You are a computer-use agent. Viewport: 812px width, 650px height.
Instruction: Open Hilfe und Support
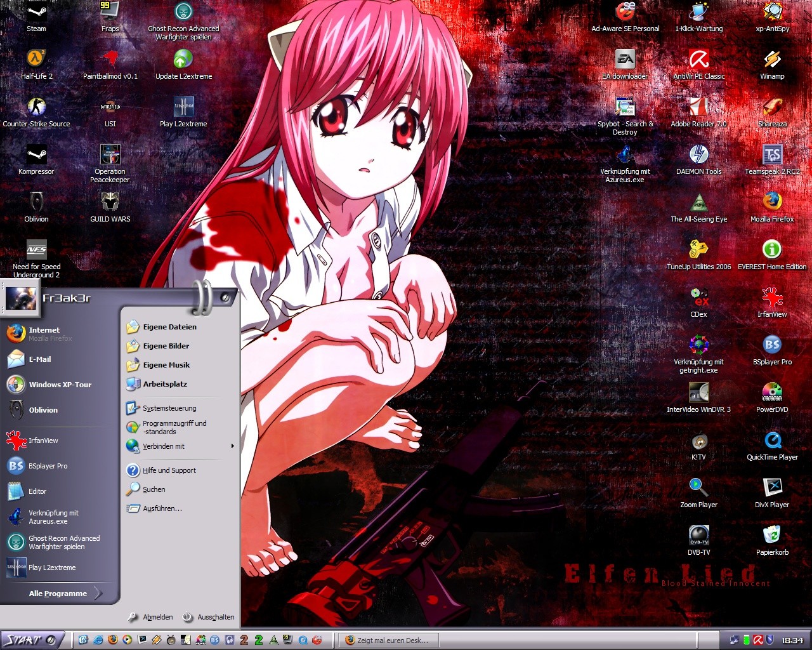169,470
